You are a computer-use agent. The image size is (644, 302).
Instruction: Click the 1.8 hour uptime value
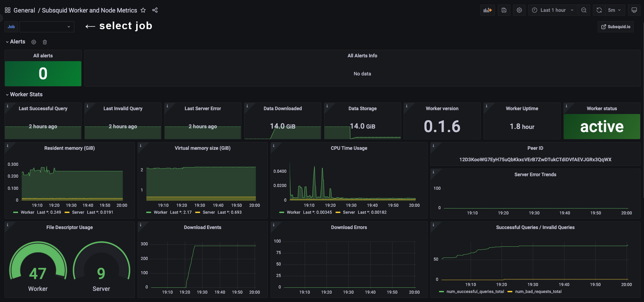click(522, 126)
